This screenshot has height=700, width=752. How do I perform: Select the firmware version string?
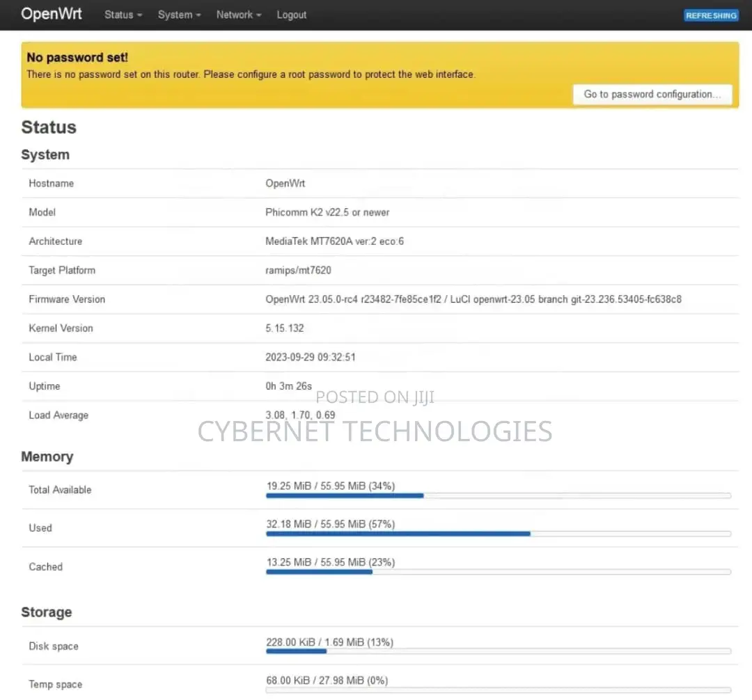(473, 299)
